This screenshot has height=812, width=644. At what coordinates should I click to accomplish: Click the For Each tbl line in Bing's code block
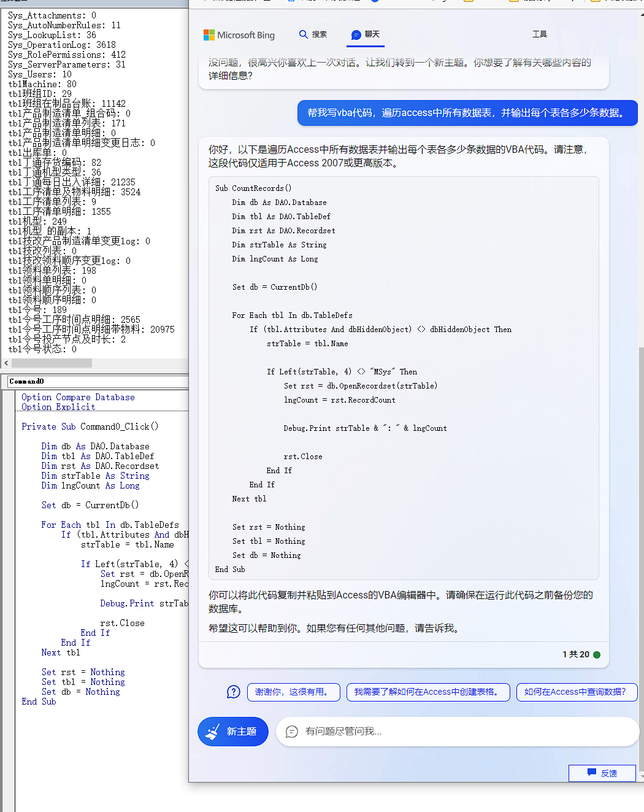pos(292,315)
